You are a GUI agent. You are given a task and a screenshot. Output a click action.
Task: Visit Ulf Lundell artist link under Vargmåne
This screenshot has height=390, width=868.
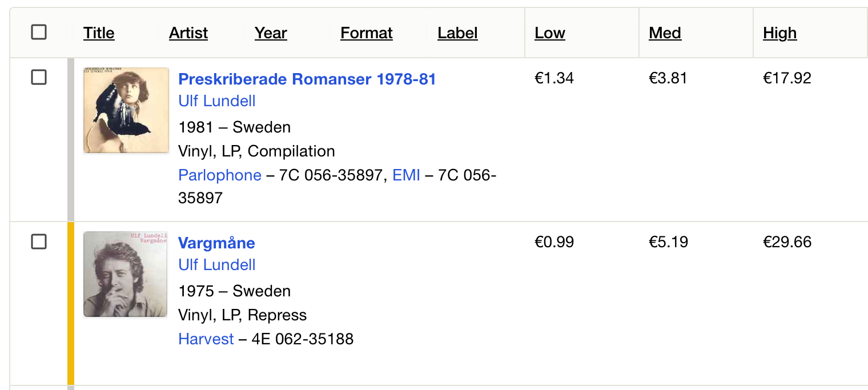[x=217, y=265]
